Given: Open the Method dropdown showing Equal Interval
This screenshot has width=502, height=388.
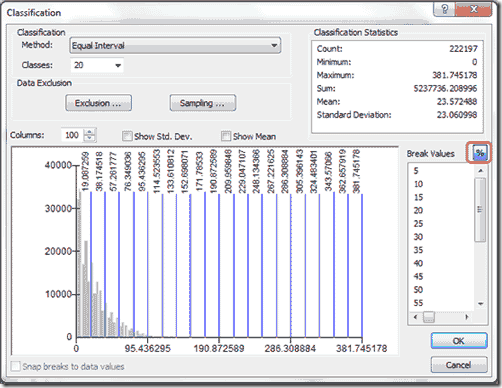Looking at the screenshot, I should coord(175,46).
